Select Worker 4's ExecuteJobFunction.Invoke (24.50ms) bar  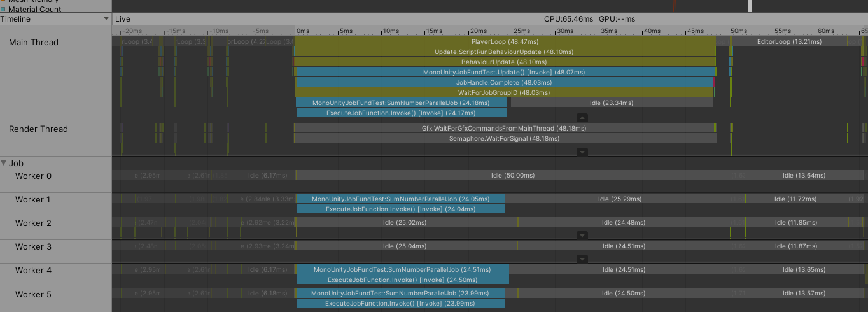[x=402, y=280]
